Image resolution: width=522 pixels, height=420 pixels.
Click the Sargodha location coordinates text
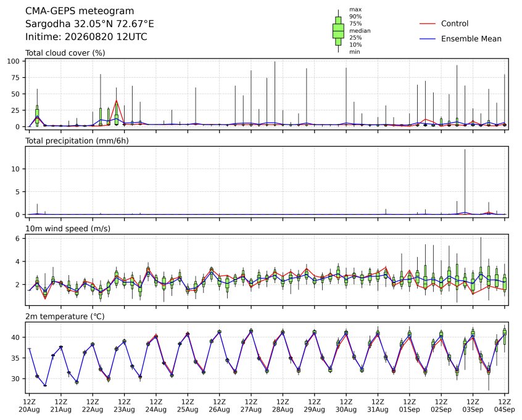tap(89, 24)
